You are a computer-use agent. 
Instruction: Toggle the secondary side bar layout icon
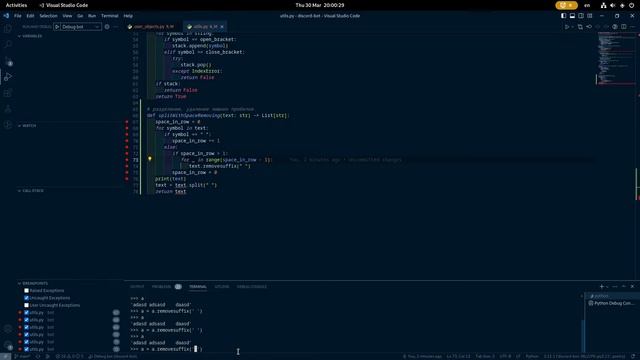coord(581,16)
